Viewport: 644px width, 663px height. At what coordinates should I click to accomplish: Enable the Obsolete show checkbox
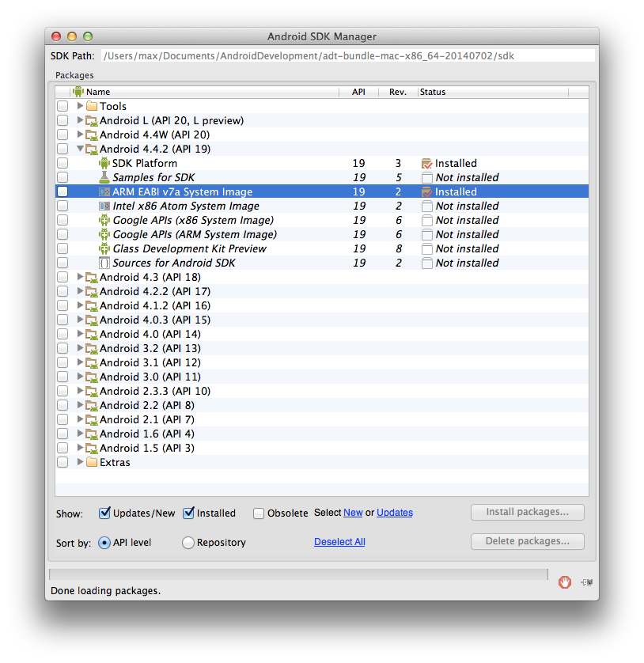click(x=259, y=513)
